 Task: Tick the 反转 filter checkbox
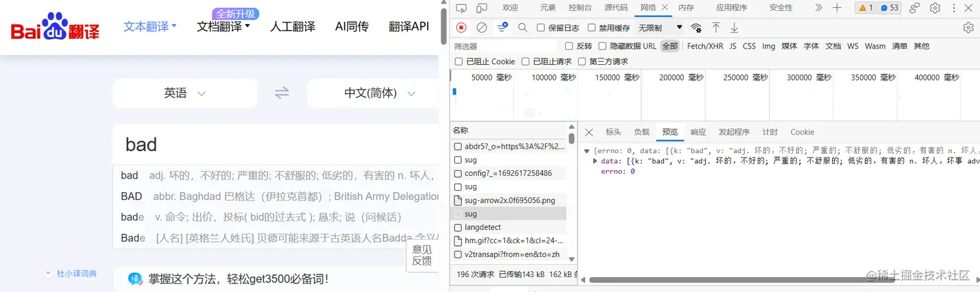click(569, 46)
